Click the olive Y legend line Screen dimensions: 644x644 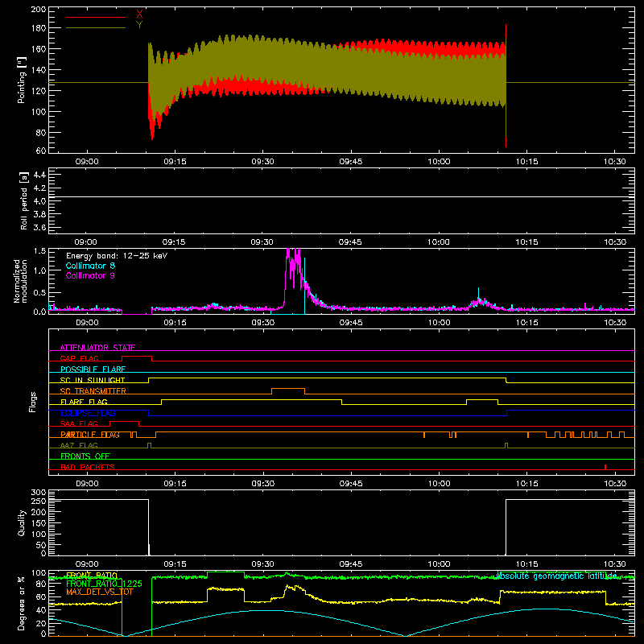pos(96,27)
